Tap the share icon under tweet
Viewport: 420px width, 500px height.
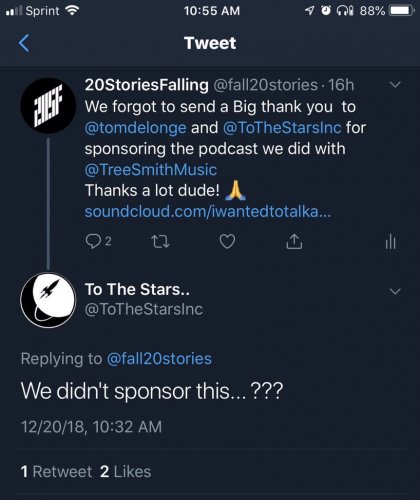[x=294, y=241]
